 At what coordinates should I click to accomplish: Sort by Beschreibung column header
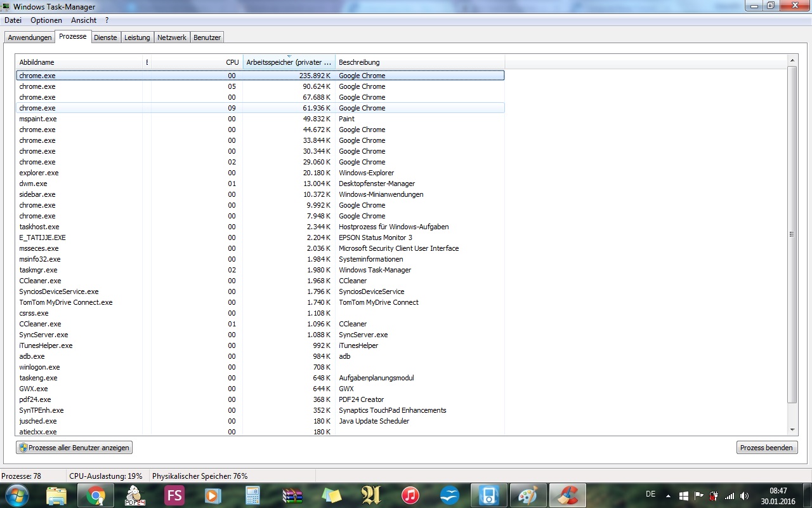(420, 62)
